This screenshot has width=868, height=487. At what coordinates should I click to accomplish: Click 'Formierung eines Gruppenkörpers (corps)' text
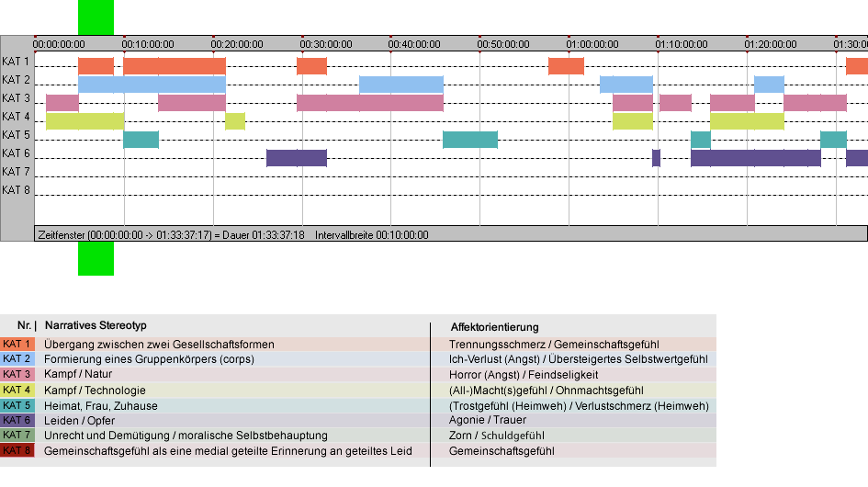[x=150, y=359]
